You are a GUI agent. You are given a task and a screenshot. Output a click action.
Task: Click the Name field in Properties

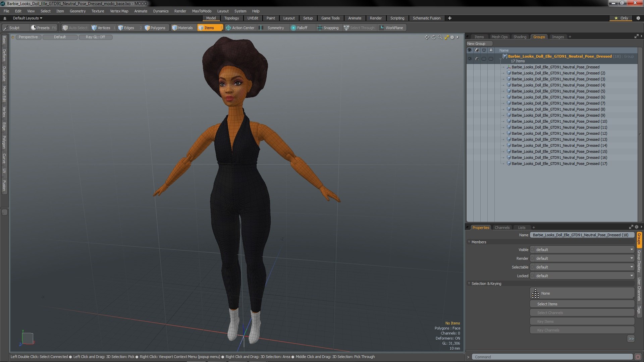(x=582, y=235)
